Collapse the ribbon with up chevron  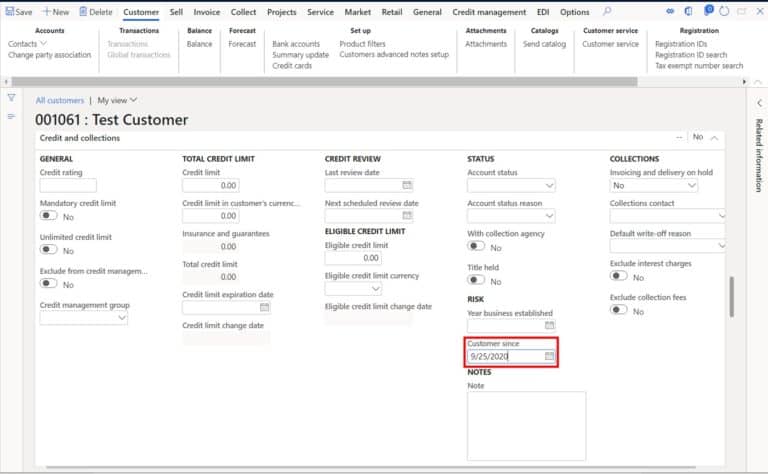click(x=758, y=82)
